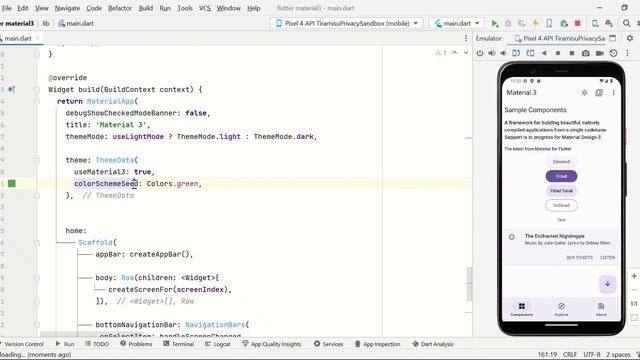This screenshot has height=360, width=640.
Task: Toggle brightness icon in Material 3 app bar
Action: pyautogui.click(x=584, y=93)
